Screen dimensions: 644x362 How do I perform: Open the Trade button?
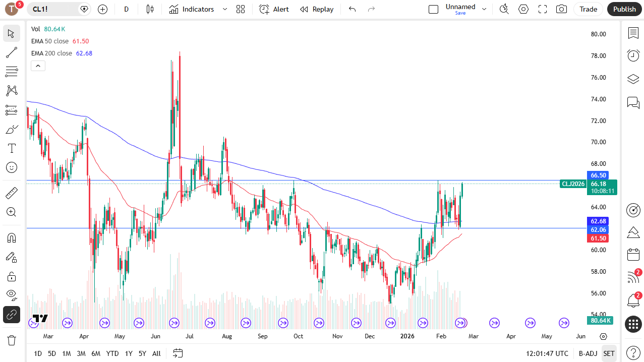pyautogui.click(x=588, y=9)
